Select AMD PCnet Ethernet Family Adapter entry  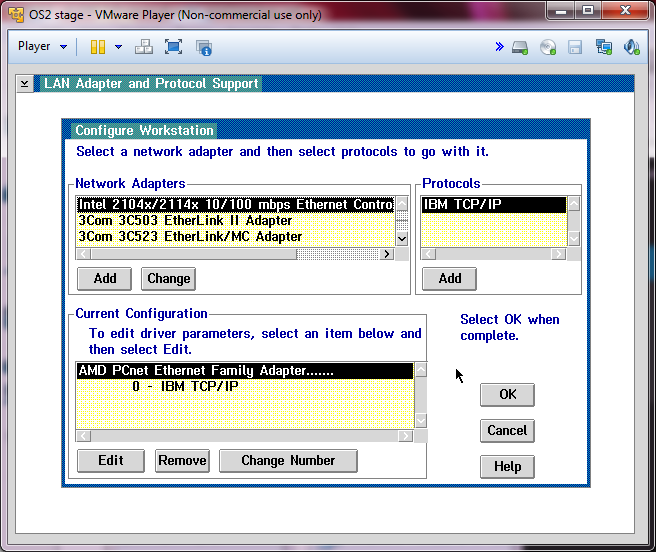(x=245, y=371)
